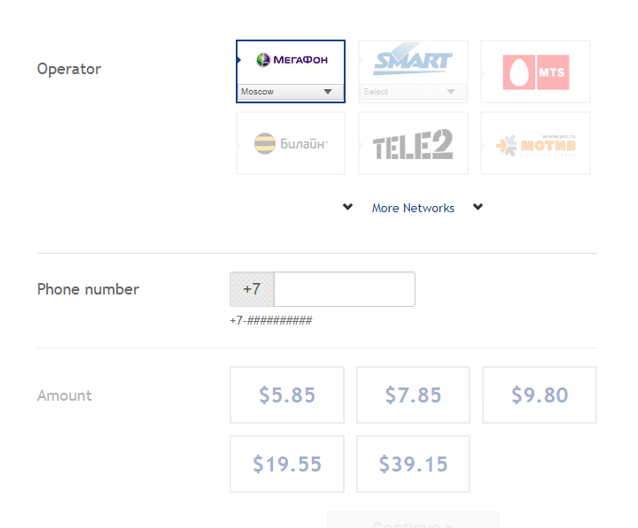Open the Smart region Select dropdown
Image resolution: width=638 pixels, height=528 pixels.
(412, 92)
